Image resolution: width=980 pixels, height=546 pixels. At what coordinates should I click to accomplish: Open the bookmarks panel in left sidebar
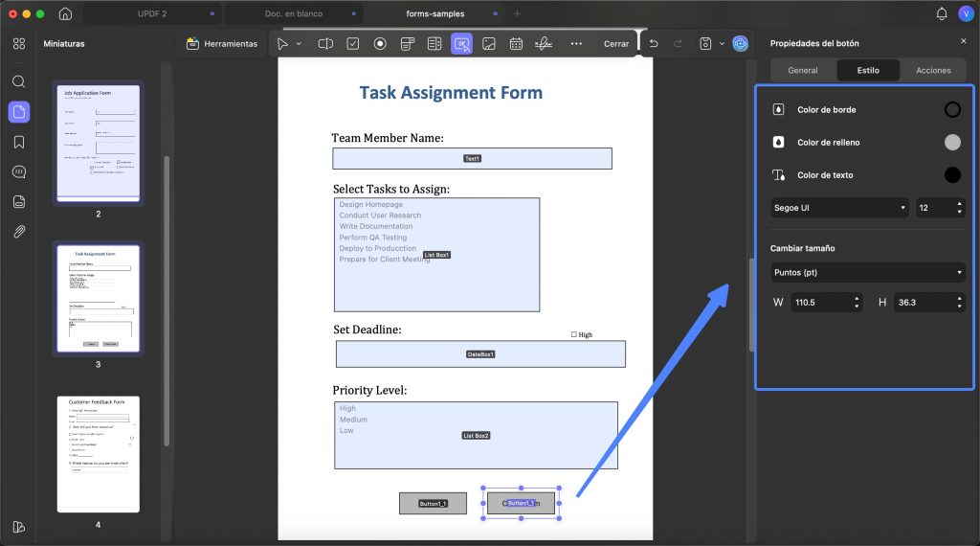pyautogui.click(x=19, y=142)
